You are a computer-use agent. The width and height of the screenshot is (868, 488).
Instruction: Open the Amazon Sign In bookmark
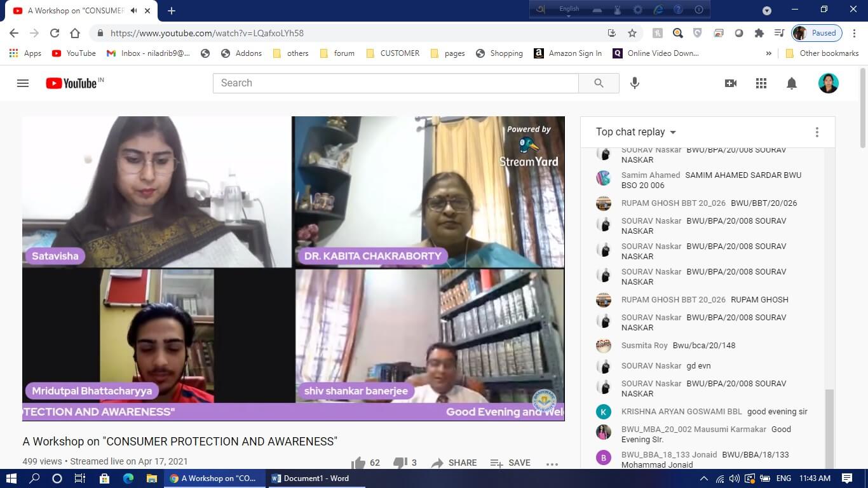(567, 53)
